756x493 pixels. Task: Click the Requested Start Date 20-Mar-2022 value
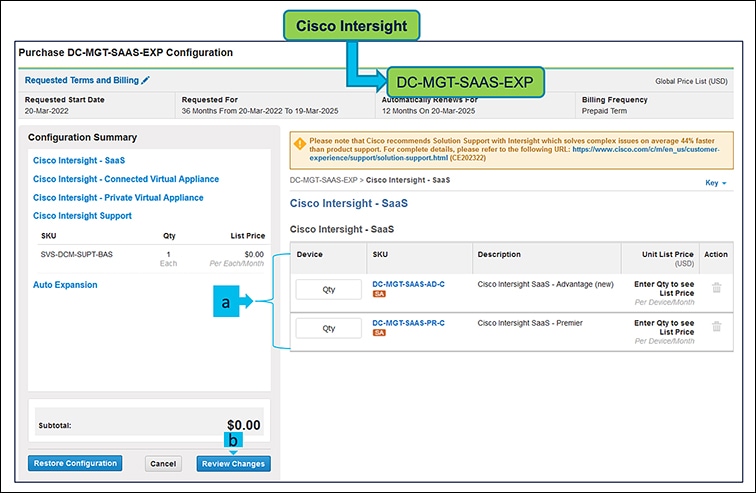(x=46, y=111)
